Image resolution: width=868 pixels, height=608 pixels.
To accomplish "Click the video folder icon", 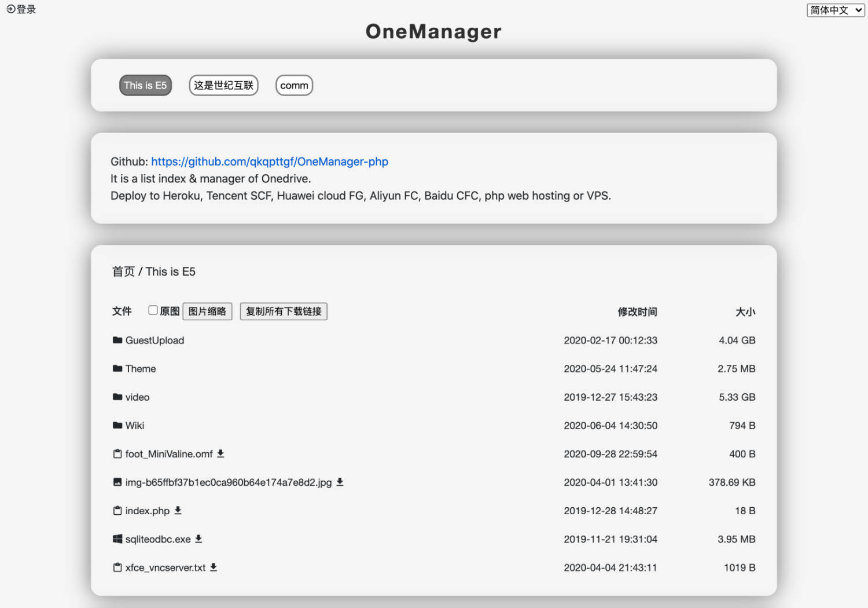I will [117, 397].
